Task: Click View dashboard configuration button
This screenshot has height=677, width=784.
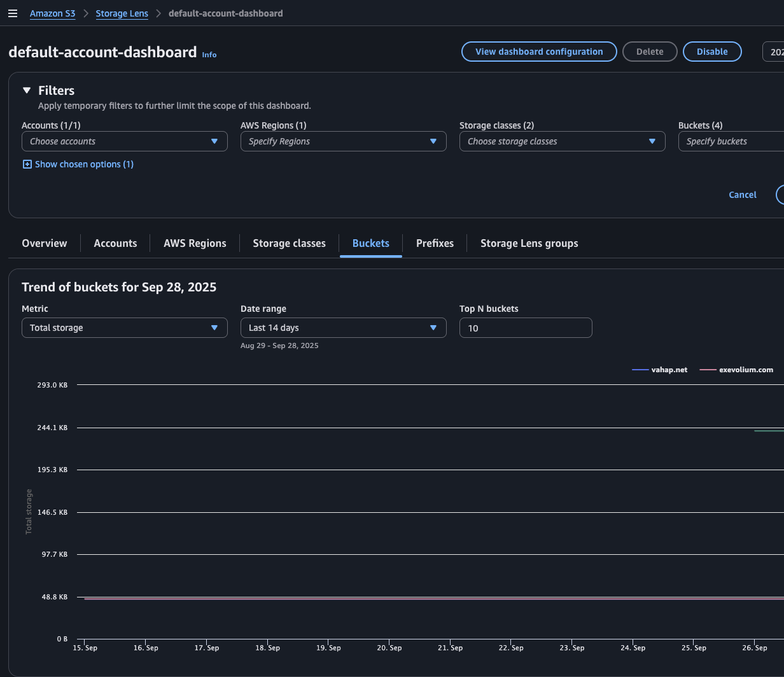Action: (x=538, y=52)
